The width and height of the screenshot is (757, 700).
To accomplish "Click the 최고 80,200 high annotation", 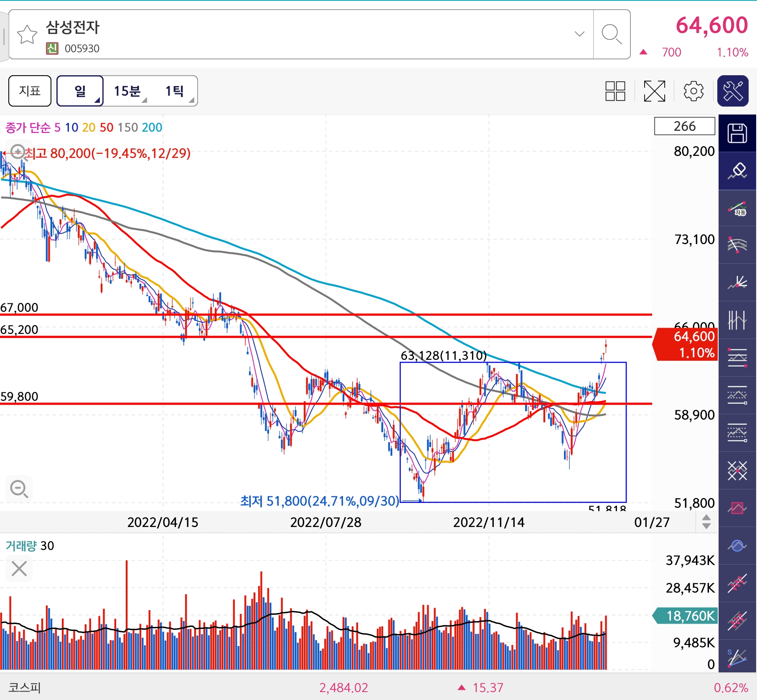I will tap(107, 153).
